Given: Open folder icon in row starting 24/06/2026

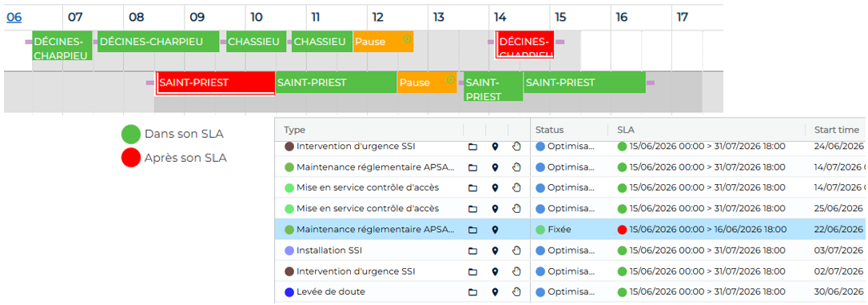Looking at the screenshot, I should (x=472, y=147).
